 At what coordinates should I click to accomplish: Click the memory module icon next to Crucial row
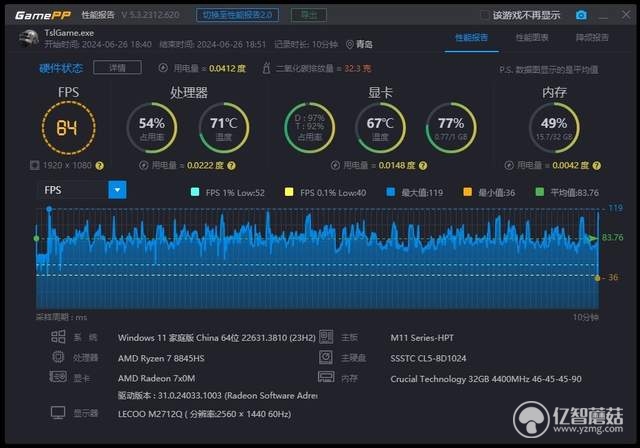[326, 377]
